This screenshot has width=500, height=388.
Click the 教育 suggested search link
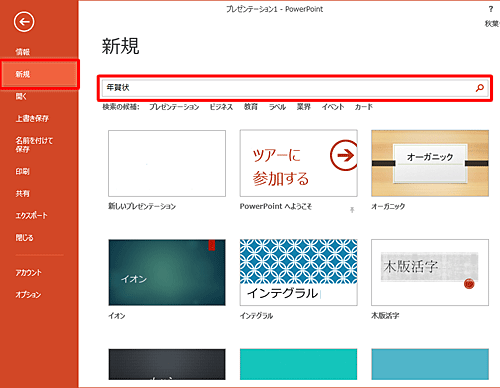[251, 107]
